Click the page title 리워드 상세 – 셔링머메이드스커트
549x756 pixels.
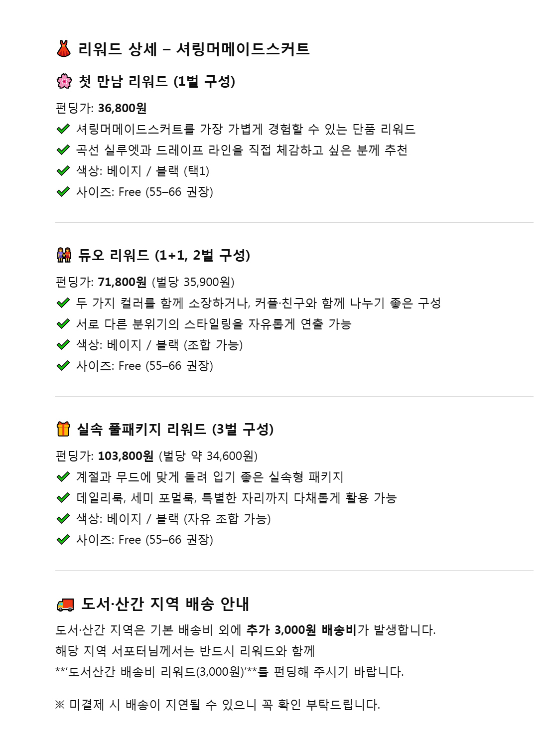[194, 49]
